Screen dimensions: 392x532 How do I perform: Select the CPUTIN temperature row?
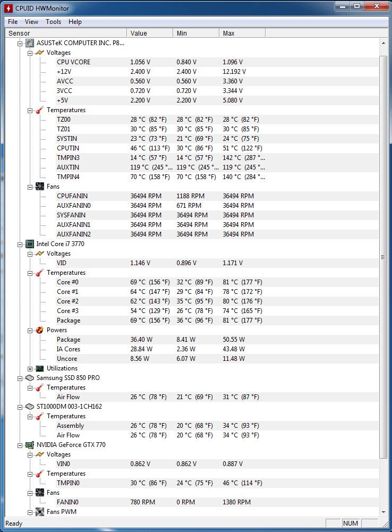217,148
